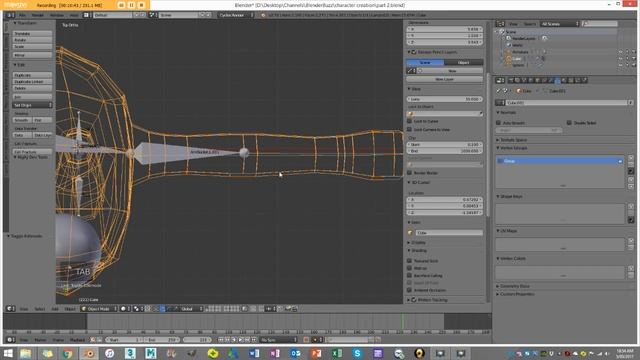Click the Translate button in Tools panel
The image size is (640, 360).
coord(32,33)
